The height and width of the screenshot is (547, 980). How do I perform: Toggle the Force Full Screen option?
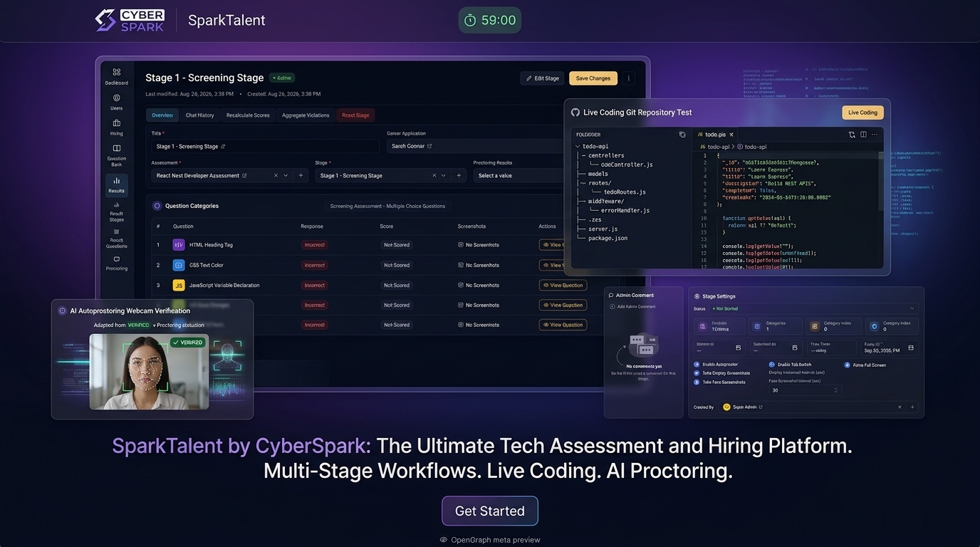[x=847, y=365]
